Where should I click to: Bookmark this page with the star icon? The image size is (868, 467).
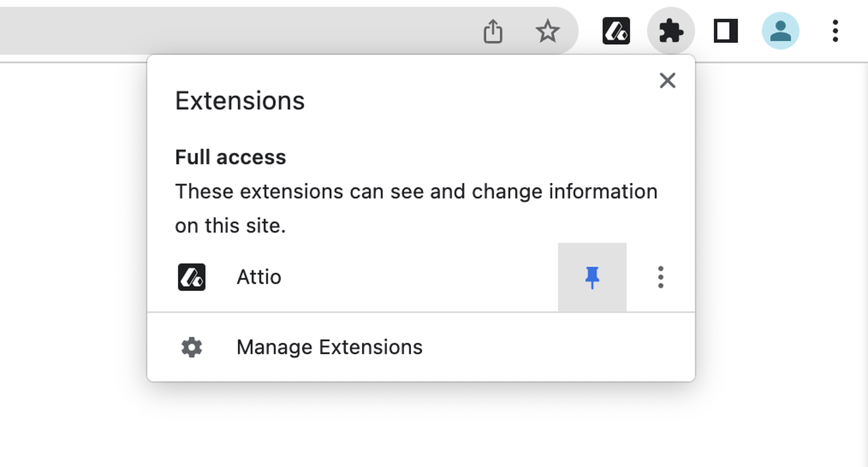point(547,31)
